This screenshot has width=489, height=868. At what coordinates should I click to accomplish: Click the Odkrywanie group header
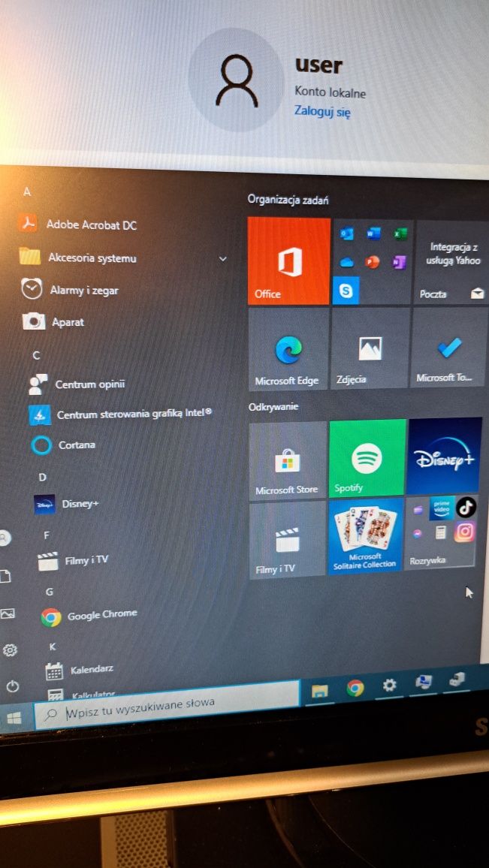[x=273, y=407]
